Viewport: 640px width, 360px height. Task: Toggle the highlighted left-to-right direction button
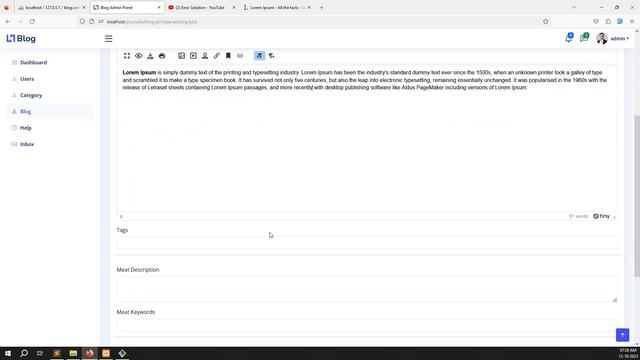pos(260,56)
